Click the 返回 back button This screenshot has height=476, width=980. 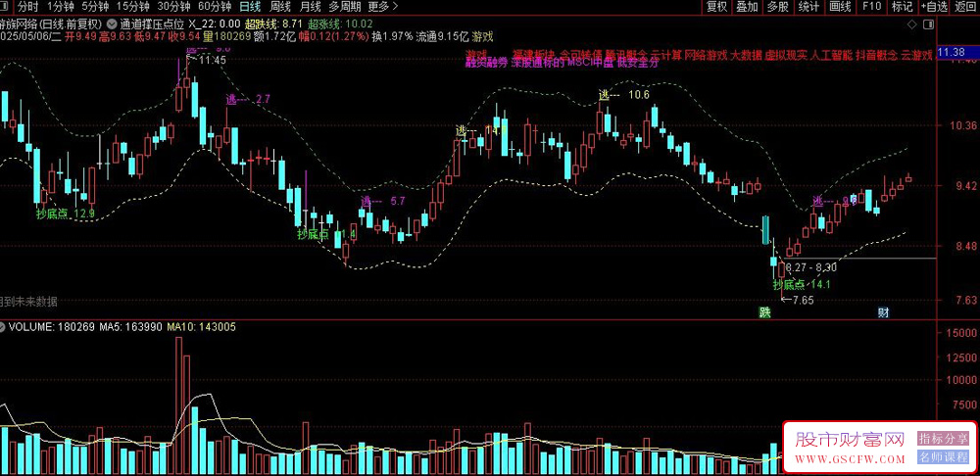click(x=966, y=7)
